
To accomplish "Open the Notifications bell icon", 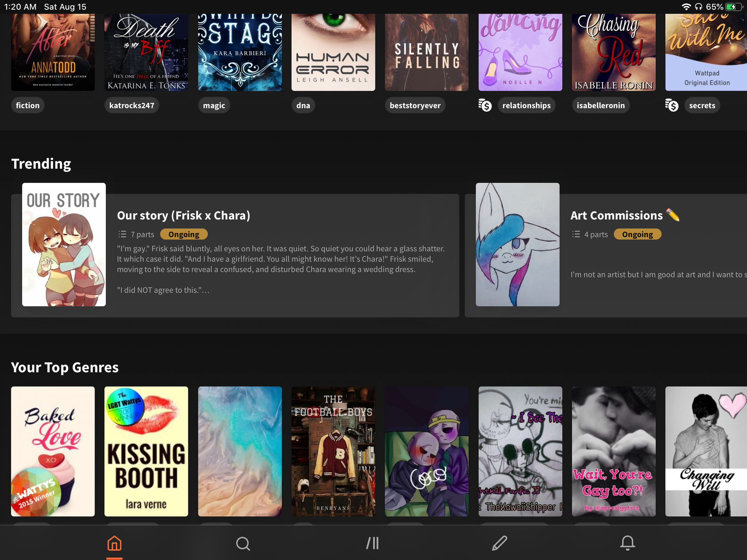I will (x=628, y=543).
